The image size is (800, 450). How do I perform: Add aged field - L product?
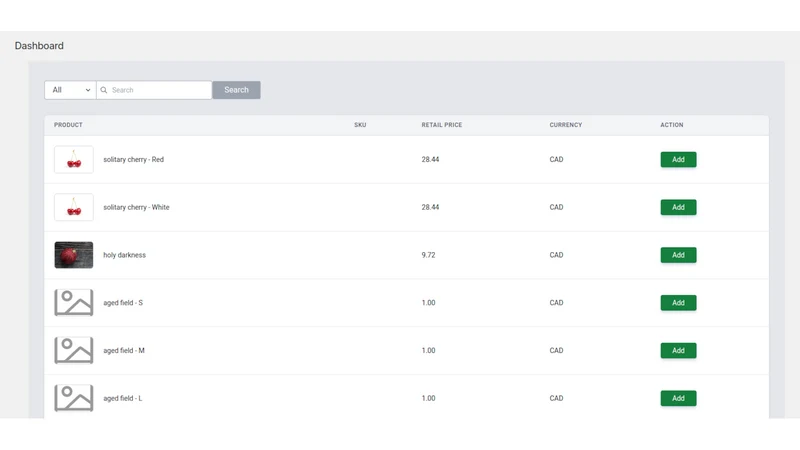pos(678,398)
